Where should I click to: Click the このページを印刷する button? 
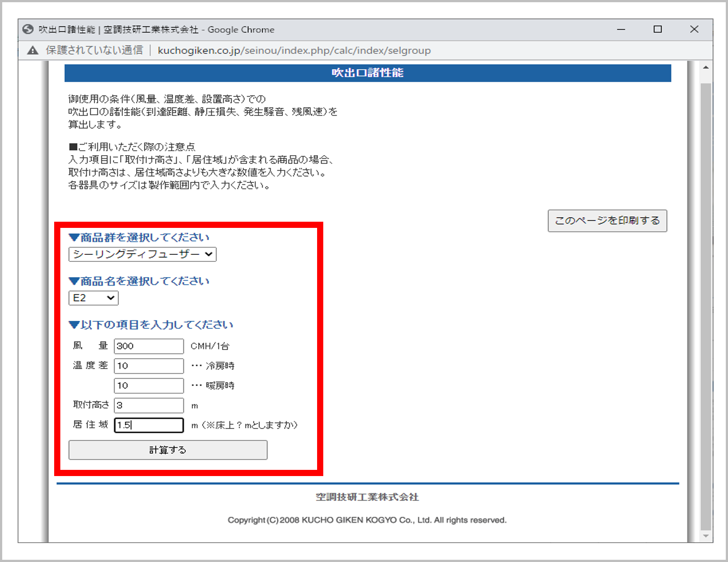tap(607, 221)
